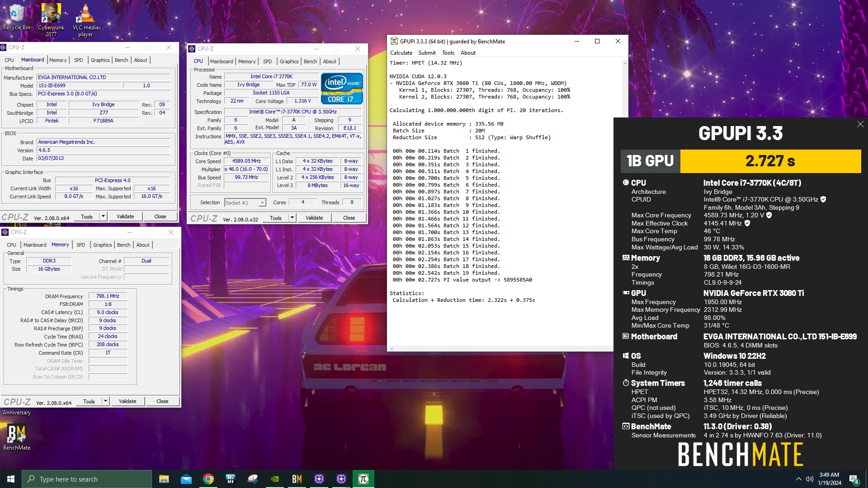The width and height of the screenshot is (868, 488).
Task: Open About tab in Mainboard CPU-Z window
Action: point(141,60)
